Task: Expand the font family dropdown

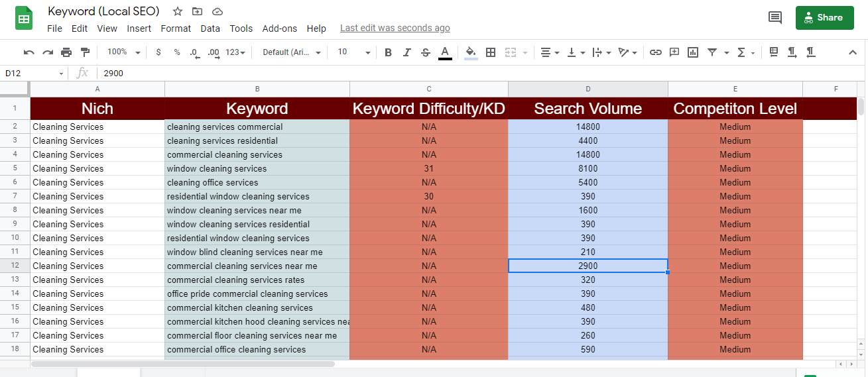Action: click(292, 52)
